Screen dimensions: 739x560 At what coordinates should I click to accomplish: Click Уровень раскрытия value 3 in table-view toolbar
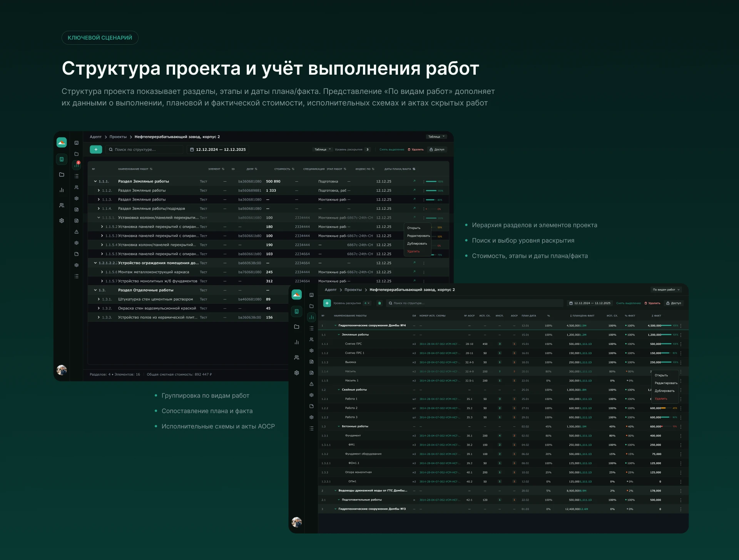(x=367, y=149)
